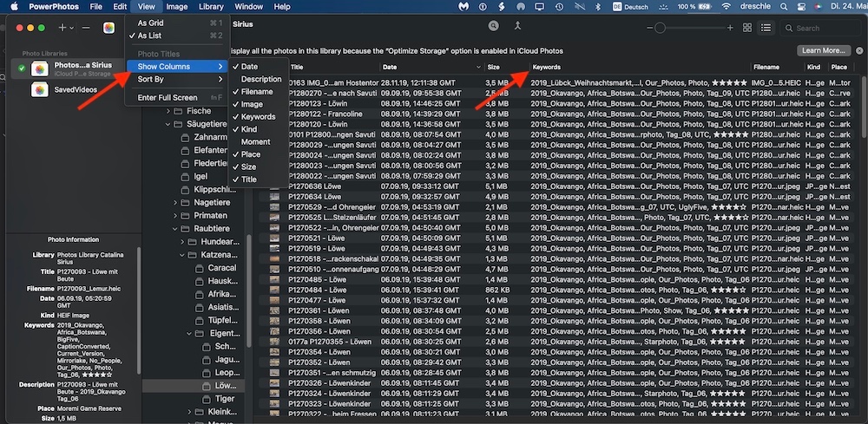Viewport: 868px width, 424px height.
Task: Open Time Machine menu bar icon
Action: [x=559, y=7]
